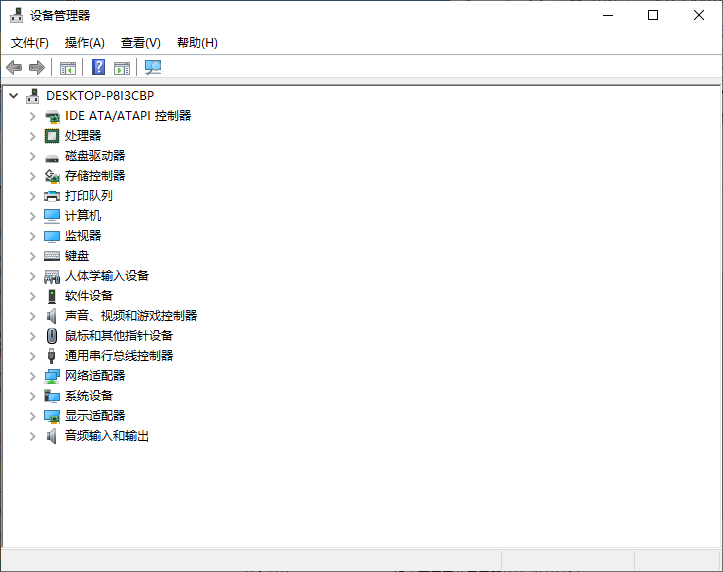Expand the 系统设备 node
This screenshot has width=723, height=572.
click(x=32, y=396)
